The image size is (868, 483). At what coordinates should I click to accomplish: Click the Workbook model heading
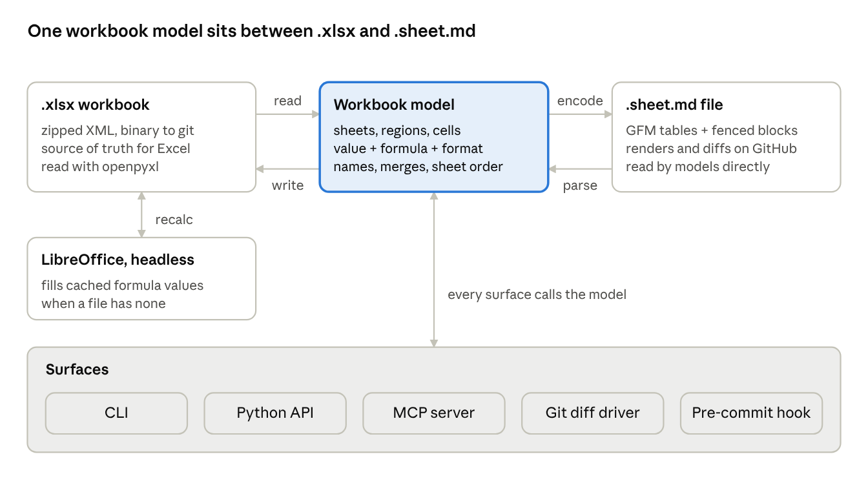click(x=394, y=105)
